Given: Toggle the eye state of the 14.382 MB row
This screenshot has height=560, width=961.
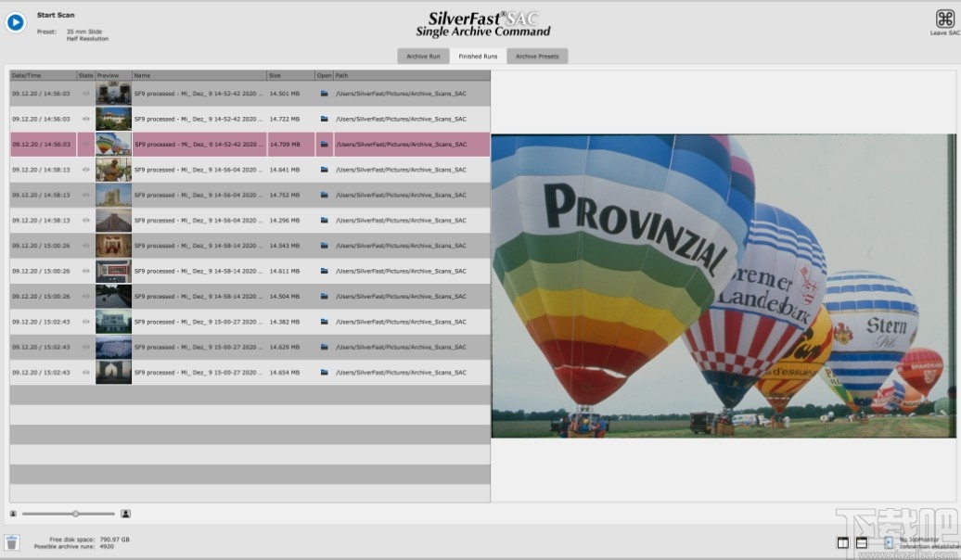Looking at the screenshot, I should [x=85, y=322].
